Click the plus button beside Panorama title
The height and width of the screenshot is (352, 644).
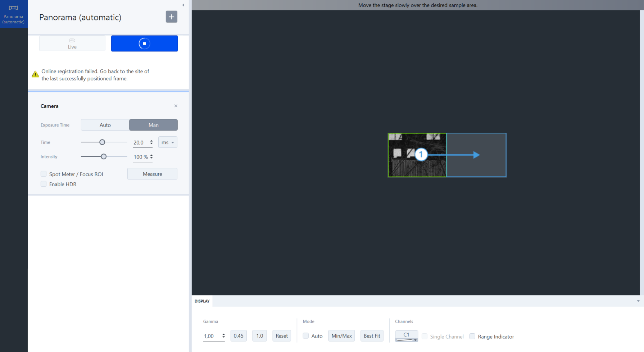coord(171,17)
